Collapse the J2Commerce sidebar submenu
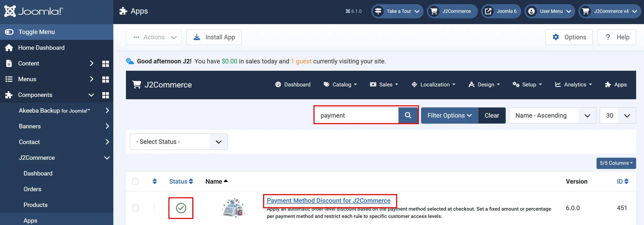 coord(107,158)
